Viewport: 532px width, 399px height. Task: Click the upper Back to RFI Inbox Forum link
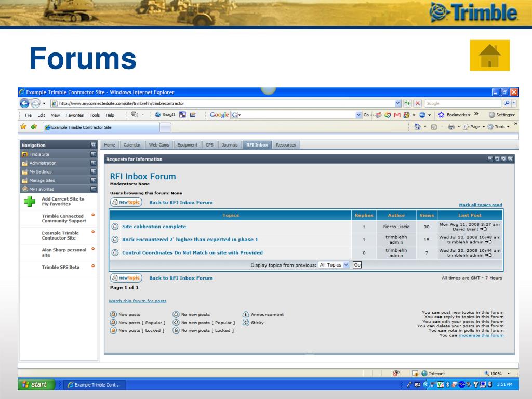click(181, 202)
